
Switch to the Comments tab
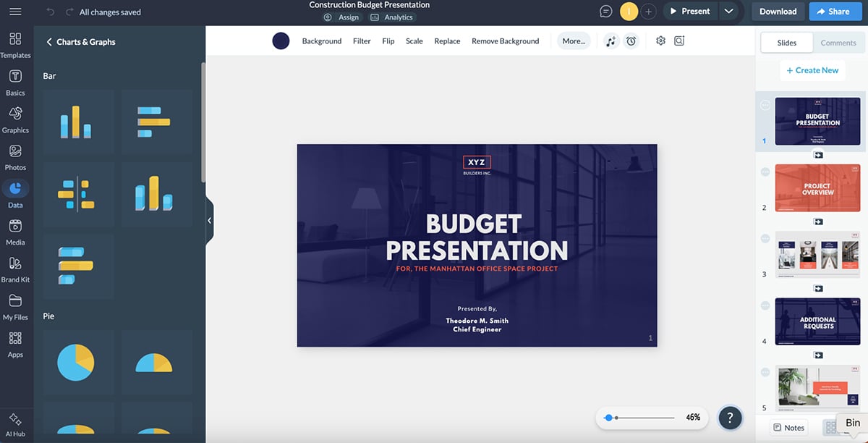pyautogui.click(x=838, y=43)
